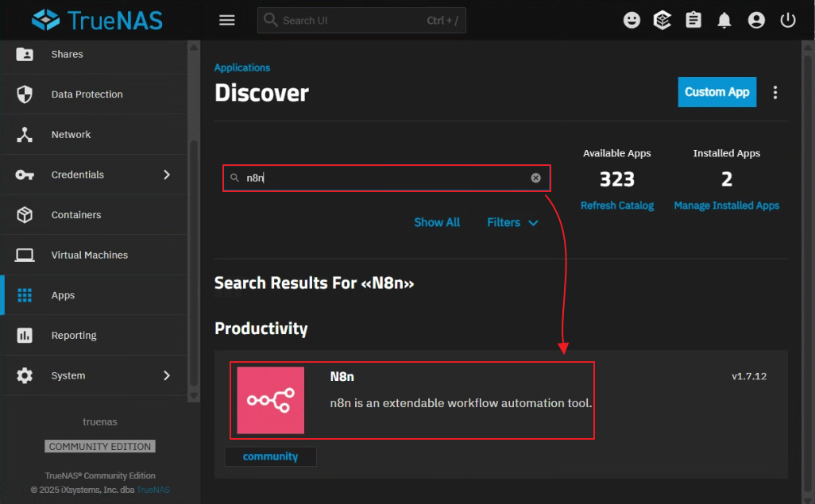Click the sidebar scrollbar up arrow
This screenshot has height=504, width=815.
click(193, 48)
